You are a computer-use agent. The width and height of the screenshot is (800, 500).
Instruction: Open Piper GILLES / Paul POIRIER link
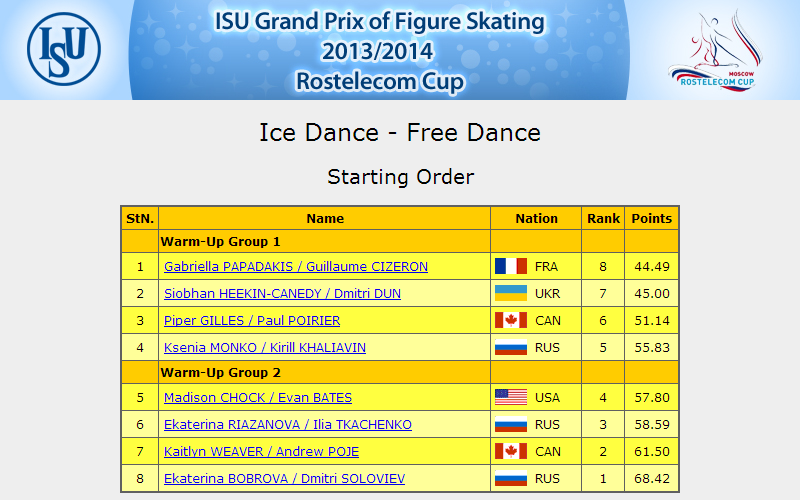click(x=252, y=320)
